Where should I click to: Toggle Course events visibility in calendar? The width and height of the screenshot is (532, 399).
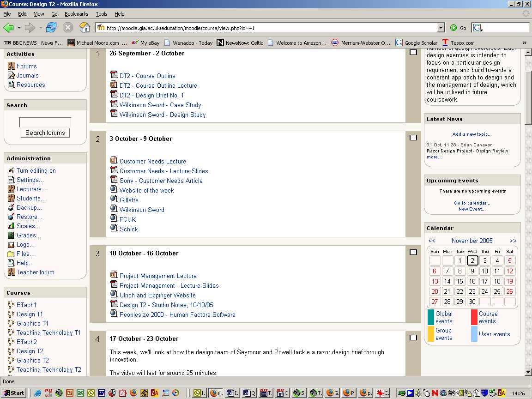(488, 317)
